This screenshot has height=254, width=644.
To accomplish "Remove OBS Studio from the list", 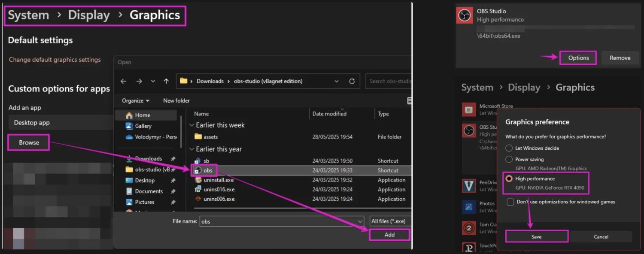I will (620, 58).
